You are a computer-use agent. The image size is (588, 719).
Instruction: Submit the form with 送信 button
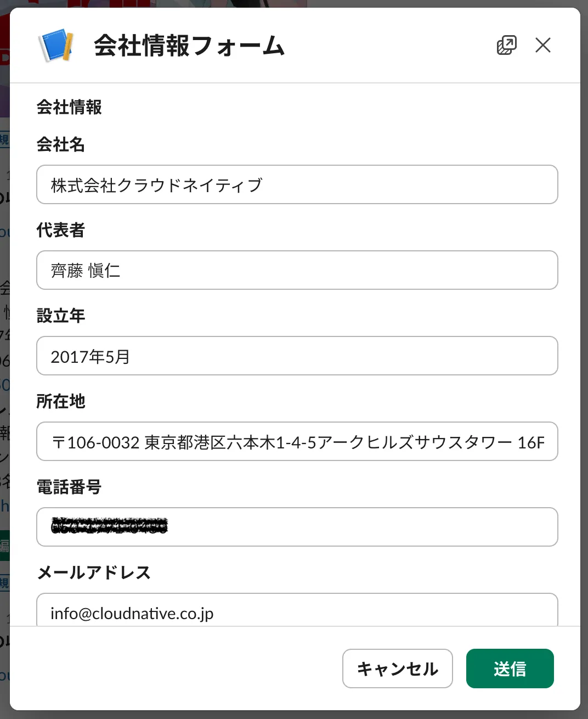[x=510, y=669]
